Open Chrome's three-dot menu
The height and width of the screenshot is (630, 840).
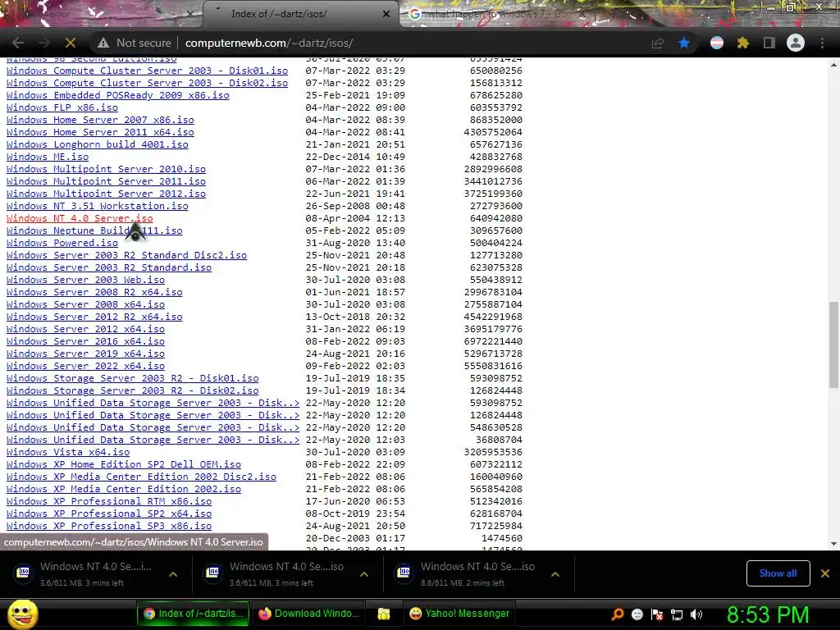pyautogui.click(x=822, y=43)
